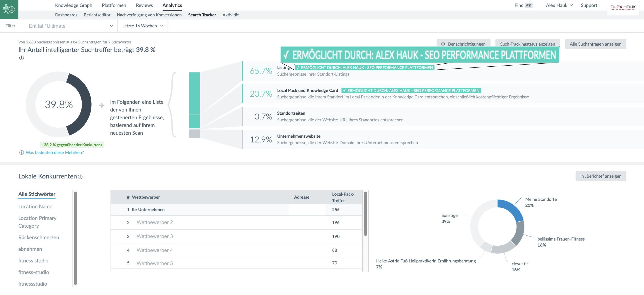
Task: Select the Location Name keyword
Action: coord(35,206)
